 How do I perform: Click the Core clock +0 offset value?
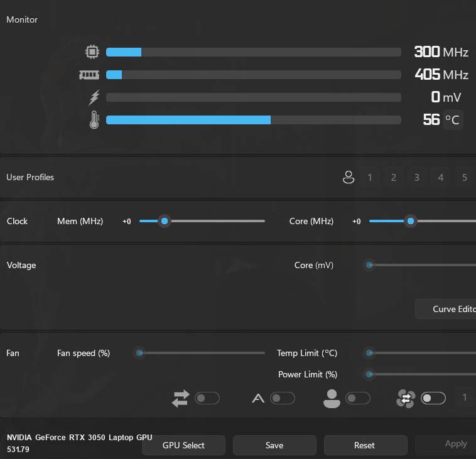coord(357,222)
